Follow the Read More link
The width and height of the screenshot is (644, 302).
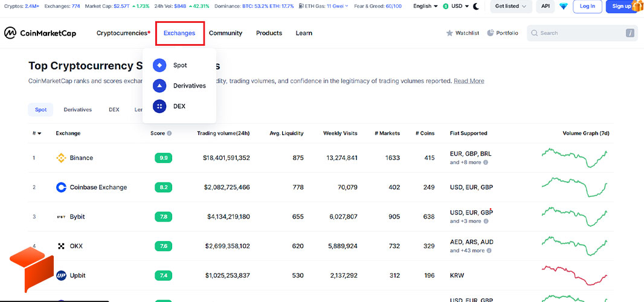point(469,82)
